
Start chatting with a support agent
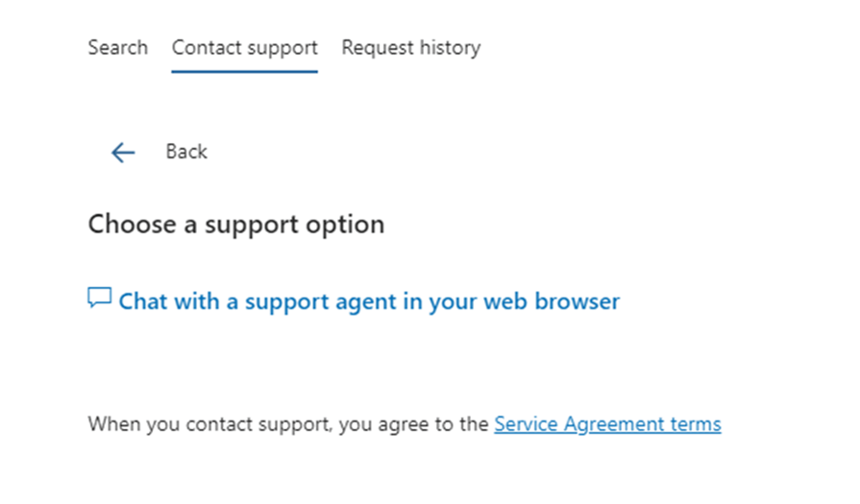[x=369, y=301]
